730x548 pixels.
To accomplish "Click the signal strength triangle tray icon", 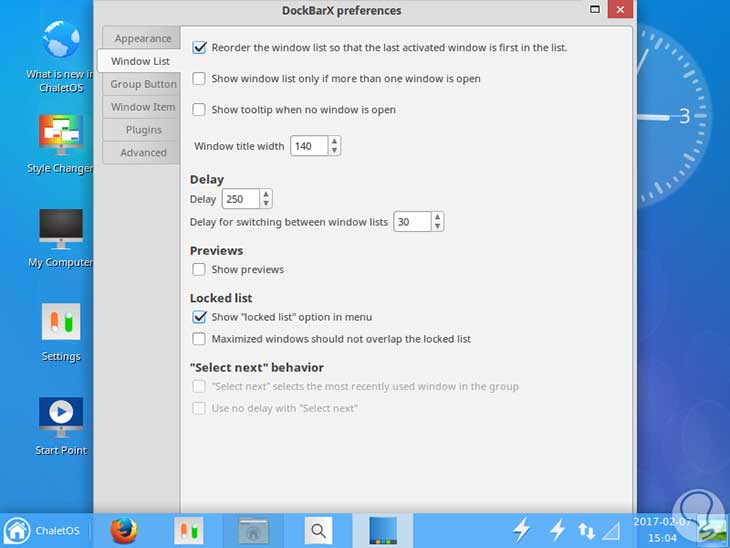I will click(x=611, y=531).
